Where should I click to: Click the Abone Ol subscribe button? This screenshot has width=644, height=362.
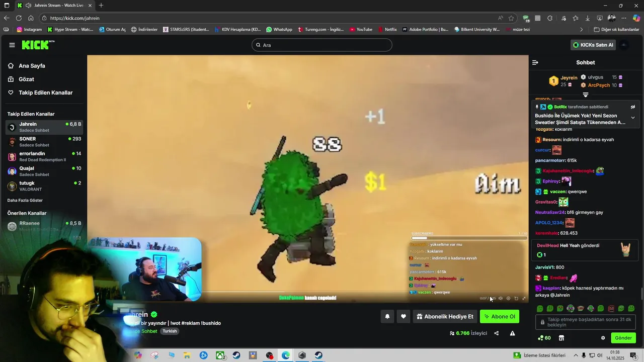[x=500, y=316]
